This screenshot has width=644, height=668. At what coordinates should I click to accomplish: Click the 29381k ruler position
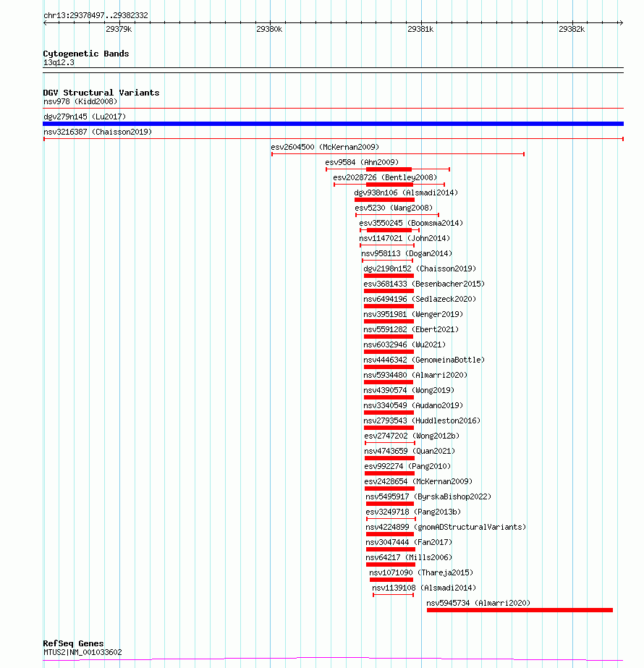(420, 29)
